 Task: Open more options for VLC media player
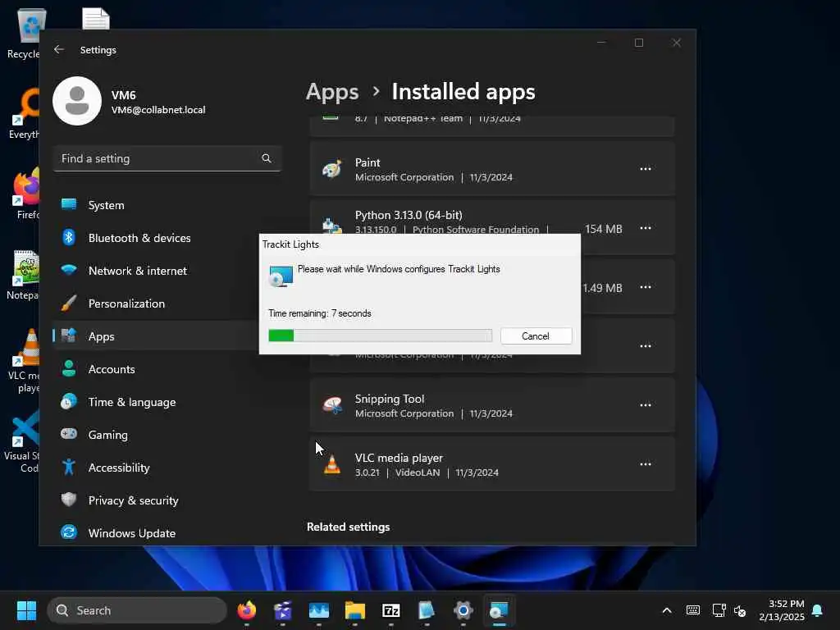pyautogui.click(x=646, y=464)
